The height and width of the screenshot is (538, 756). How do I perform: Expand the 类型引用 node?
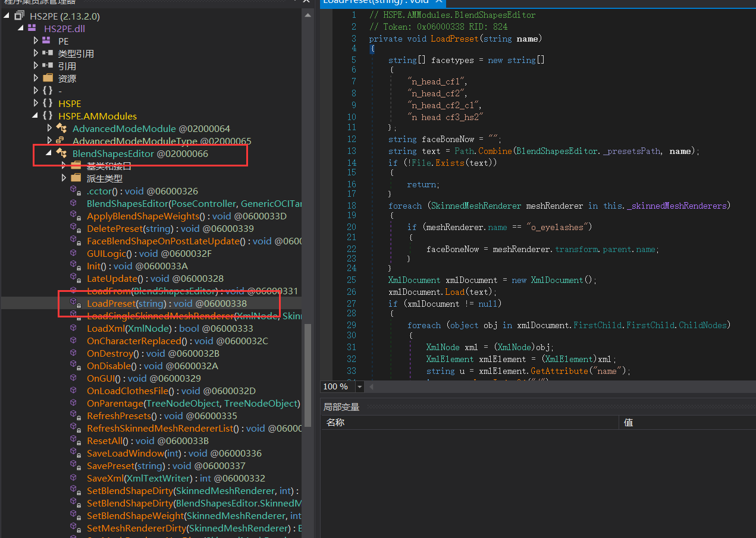[x=36, y=53]
